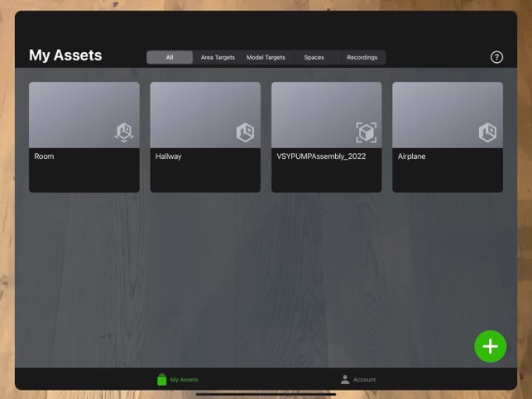532x399 pixels.
Task: Open the Recordings tab
Action: [362, 57]
